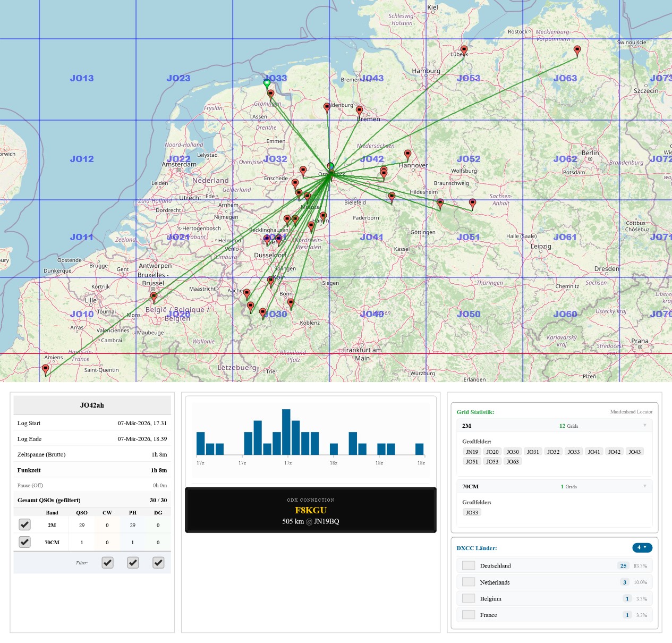Click the red marker near Brussel
This screenshot has height=643, width=672.
click(x=154, y=297)
